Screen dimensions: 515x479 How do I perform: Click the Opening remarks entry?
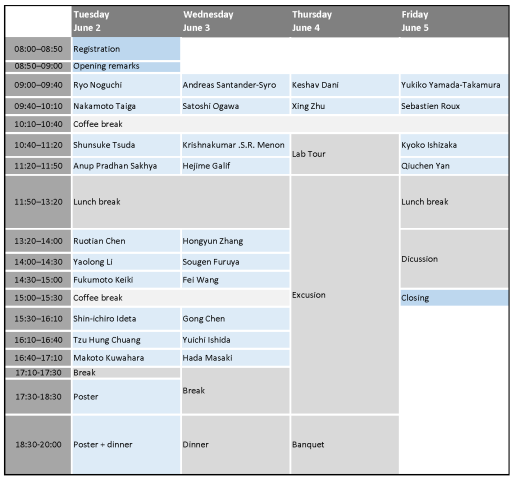point(126,66)
